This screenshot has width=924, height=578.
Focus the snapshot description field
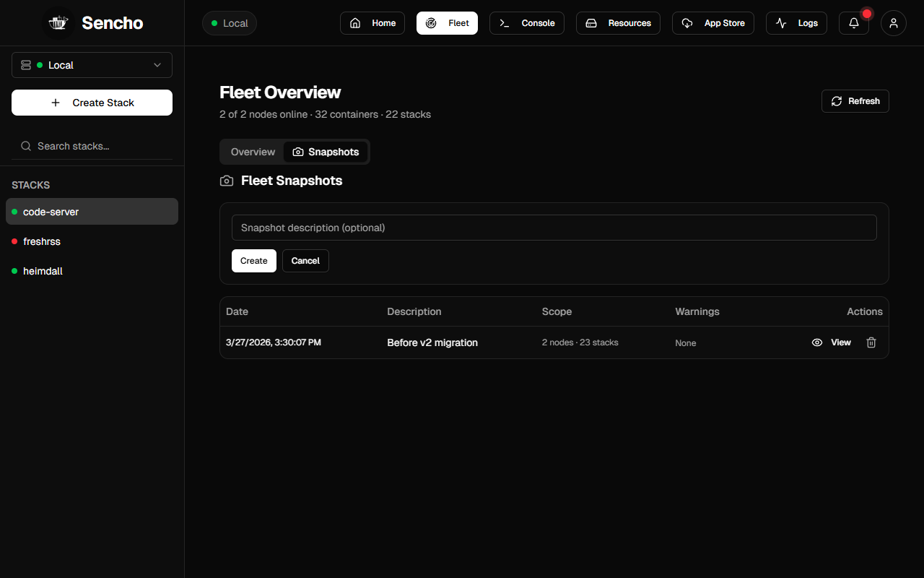point(554,228)
